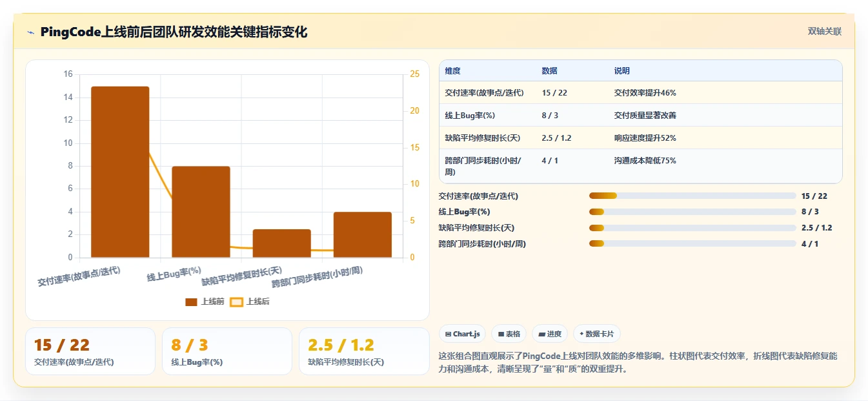The width and height of the screenshot is (868, 401).
Task: Click the 数据 table column header
Action: pos(550,70)
